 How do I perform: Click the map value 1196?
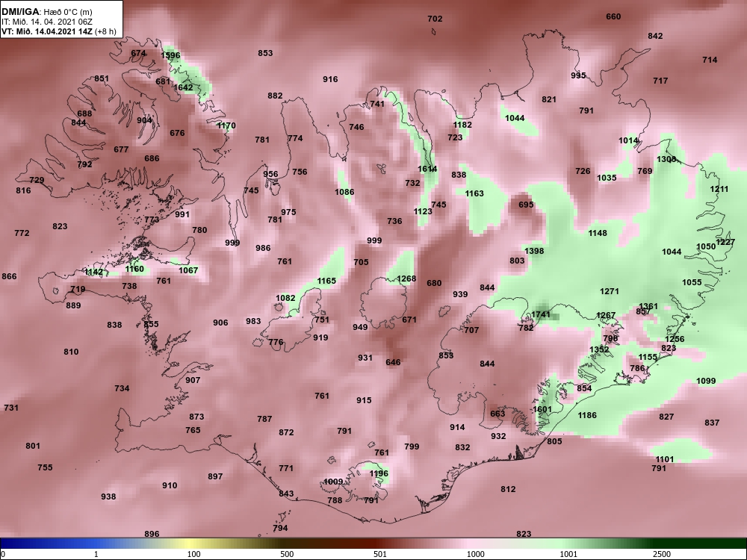[x=379, y=473]
